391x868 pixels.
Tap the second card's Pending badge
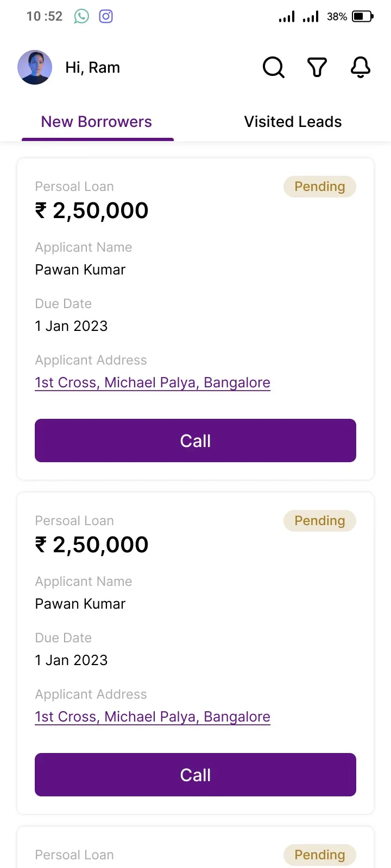(320, 521)
